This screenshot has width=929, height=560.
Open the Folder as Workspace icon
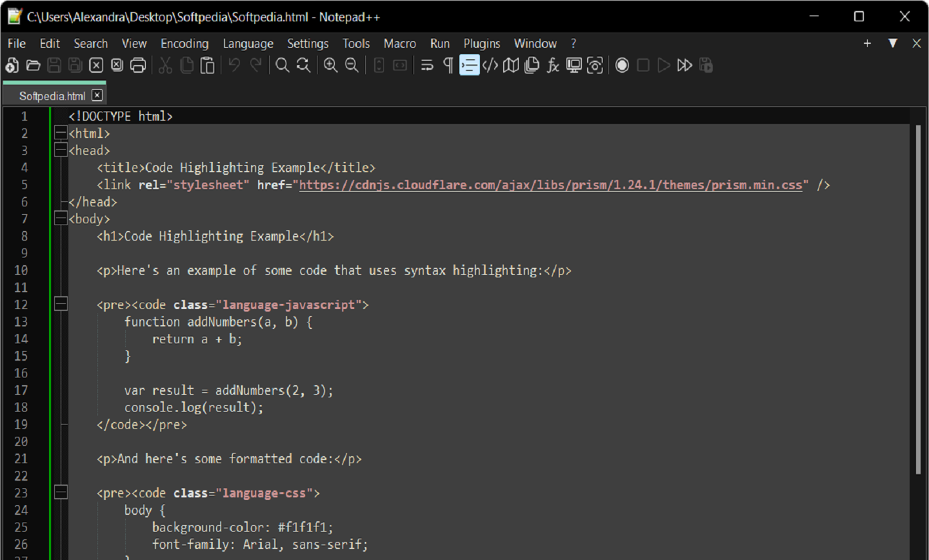click(x=574, y=65)
